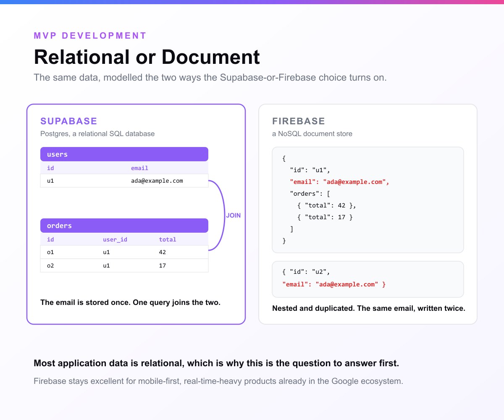This screenshot has width=504, height=420.
Task: Click the red email line in the u1 document
Action: 340,182
